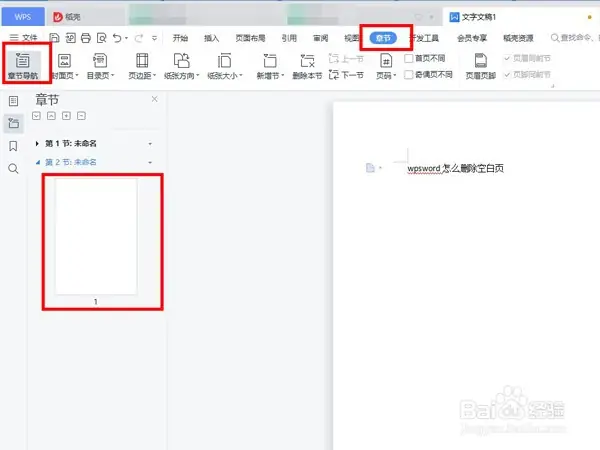Screen dimensions: 600x450
Task: Click the plus (add section) icon in chapter pane
Action: tap(66, 116)
